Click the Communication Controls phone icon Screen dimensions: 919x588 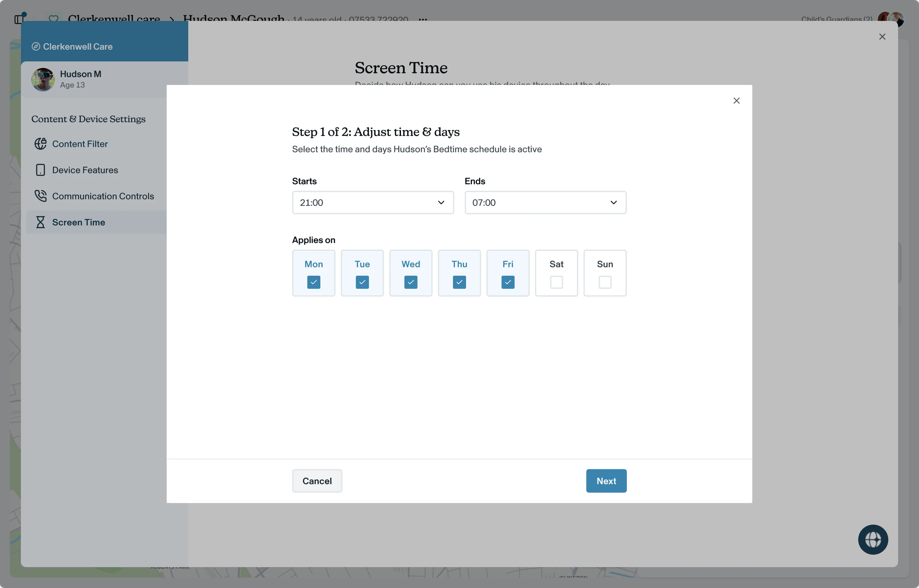pos(41,196)
